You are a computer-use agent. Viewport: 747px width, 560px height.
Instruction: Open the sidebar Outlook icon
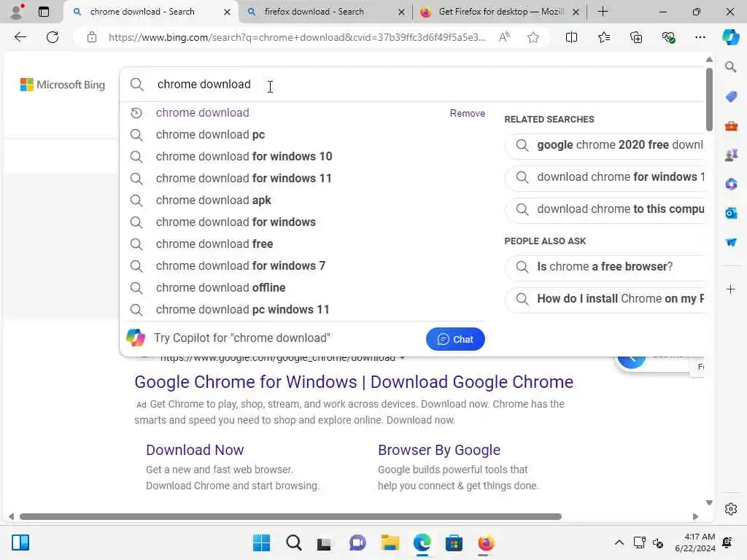[731, 213]
